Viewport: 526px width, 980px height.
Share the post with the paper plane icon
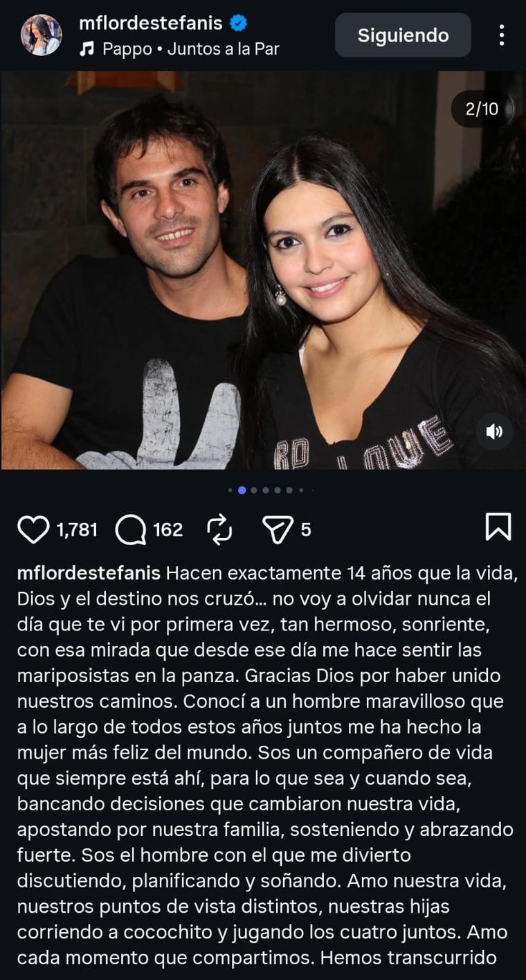pyautogui.click(x=278, y=531)
